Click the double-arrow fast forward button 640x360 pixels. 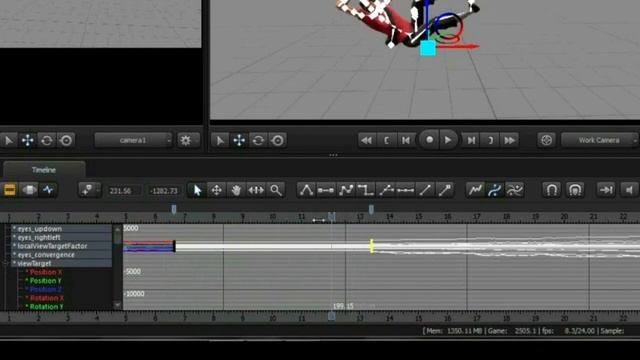pyautogui.click(x=510, y=140)
